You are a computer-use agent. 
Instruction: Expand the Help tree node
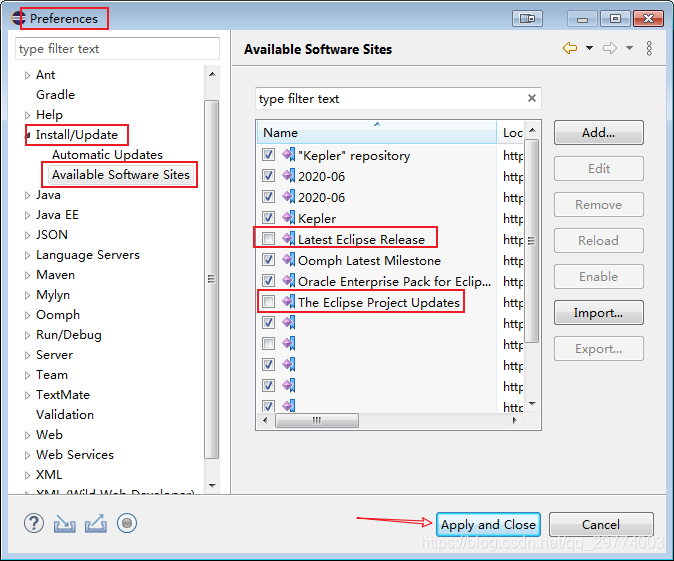[x=27, y=115]
